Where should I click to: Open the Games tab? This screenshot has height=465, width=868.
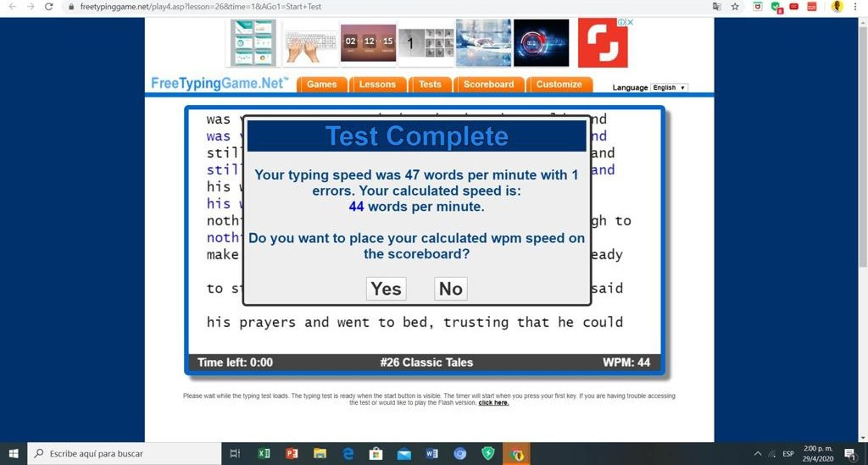tap(321, 85)
